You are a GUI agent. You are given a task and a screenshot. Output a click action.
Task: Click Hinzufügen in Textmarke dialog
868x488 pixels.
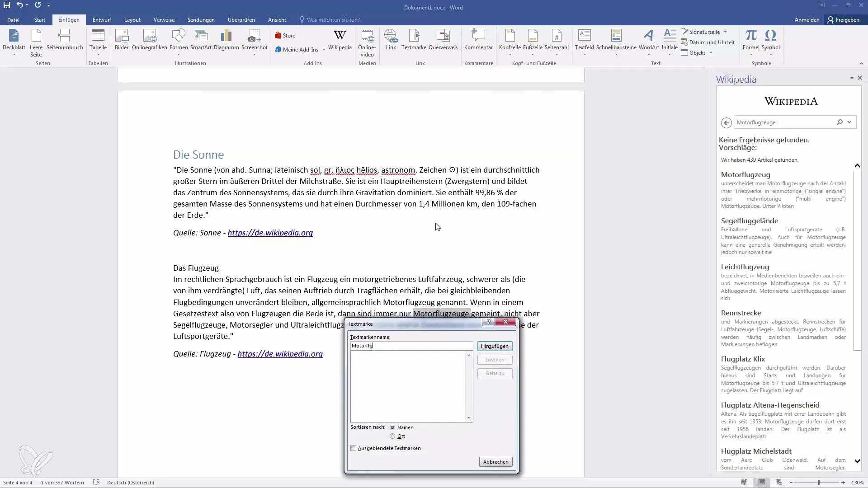pos(495,346)
